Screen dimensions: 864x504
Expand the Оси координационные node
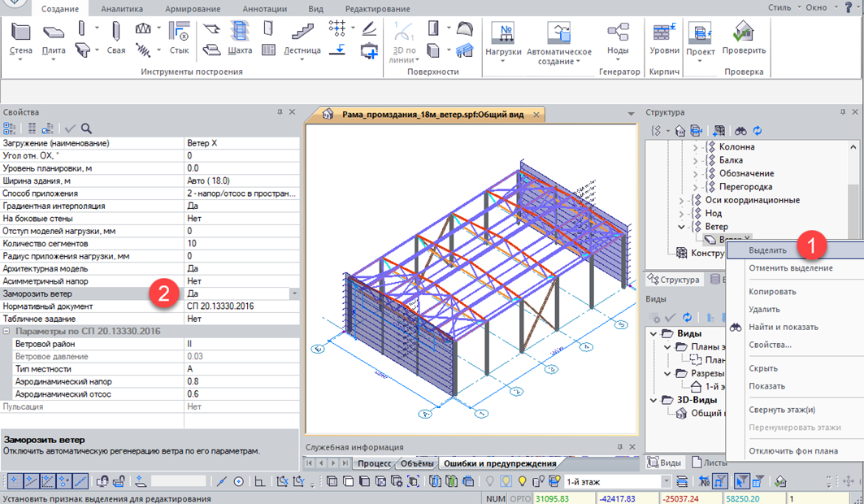pos(682,201)
